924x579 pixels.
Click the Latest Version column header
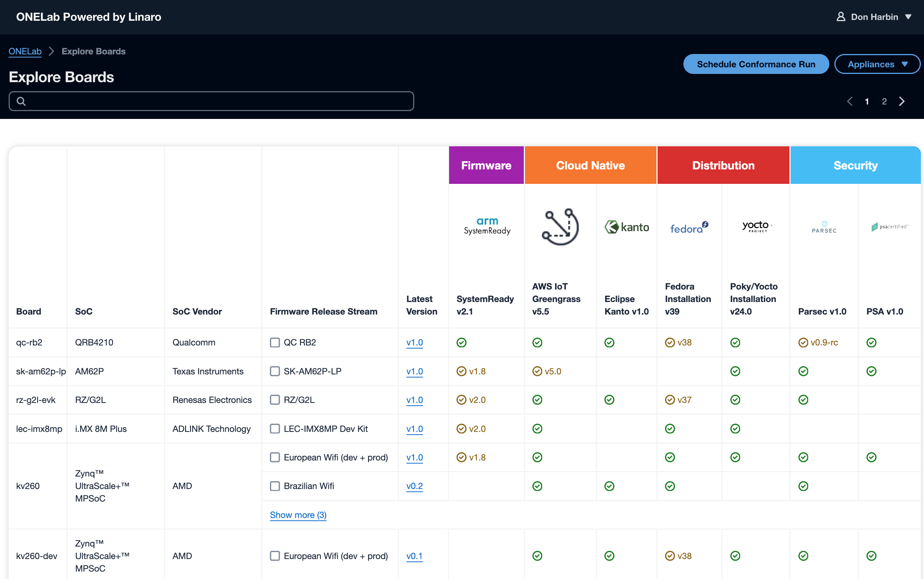[422, 305]
